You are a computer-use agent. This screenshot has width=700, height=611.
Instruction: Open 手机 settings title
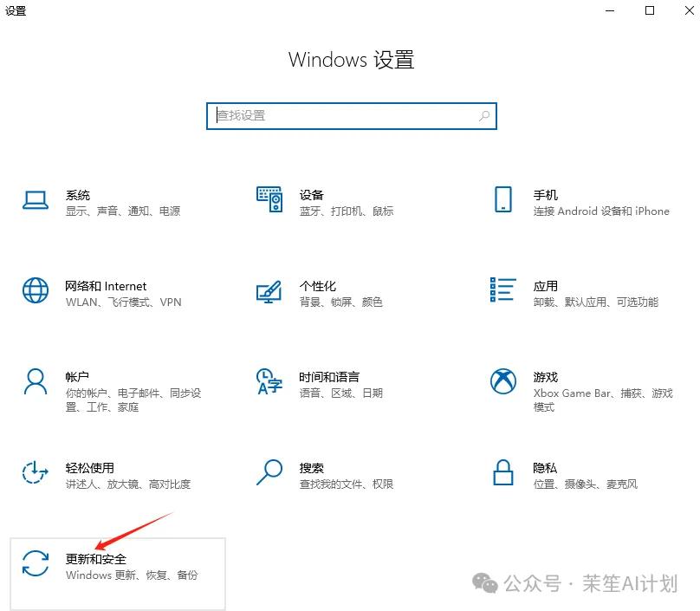tap(545, 195)
